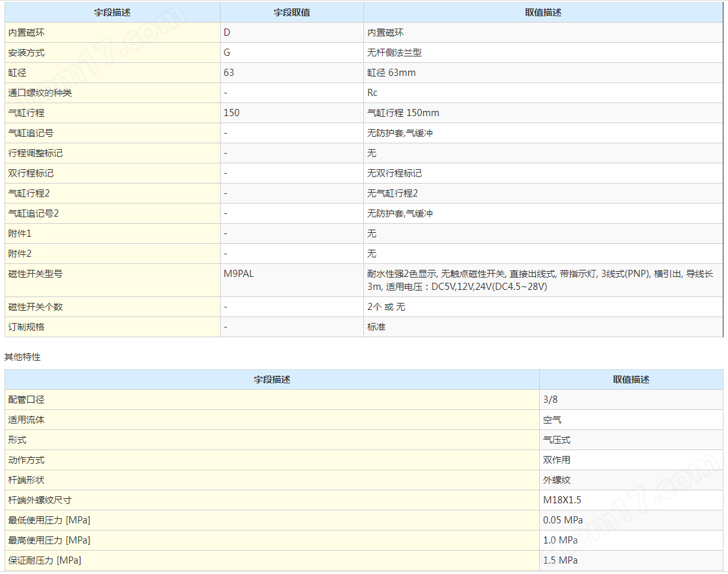Click the text '气缸行程 150mm'
728x574 pixels.
point(403,113)
